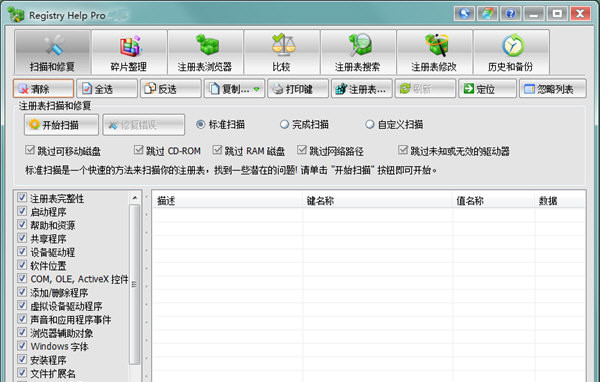Image resolution: width=600 pixels, height=382 pixels.
Task: Select the 标准扫描 radio option
Action: pyautogui.click(x=201, y=124)
